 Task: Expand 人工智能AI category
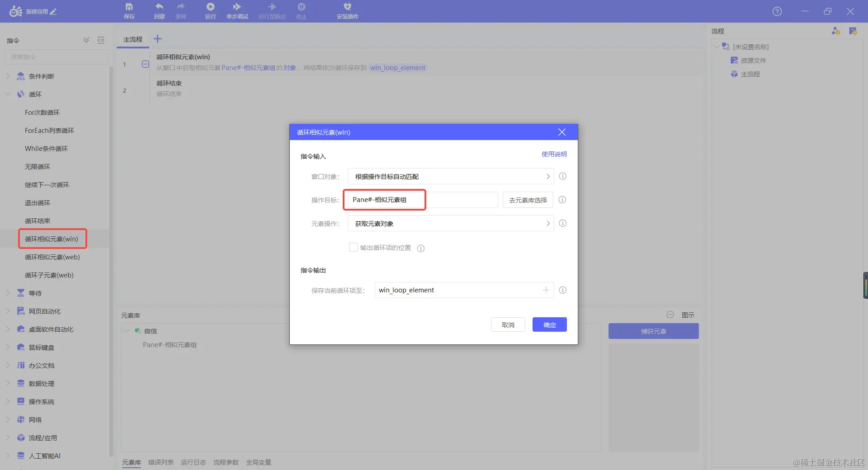(8, 456)
